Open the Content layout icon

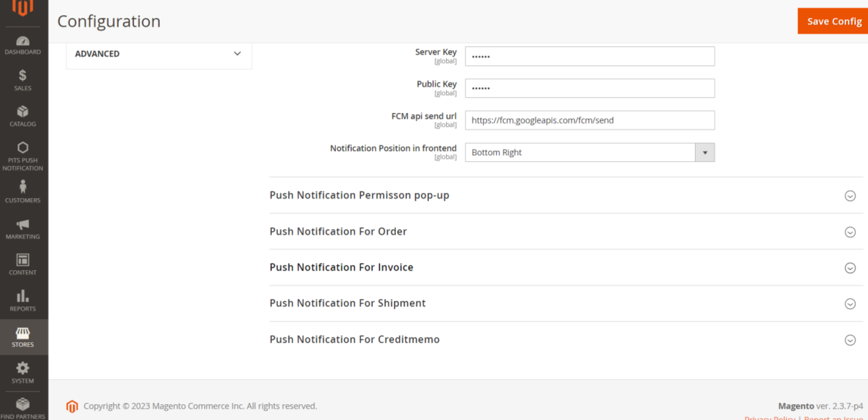pos(23,260)
